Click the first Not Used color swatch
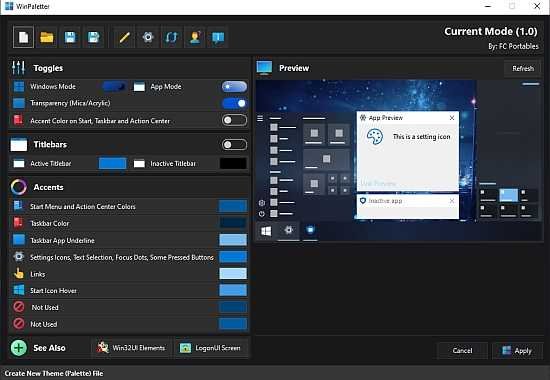 pos(233,307)
